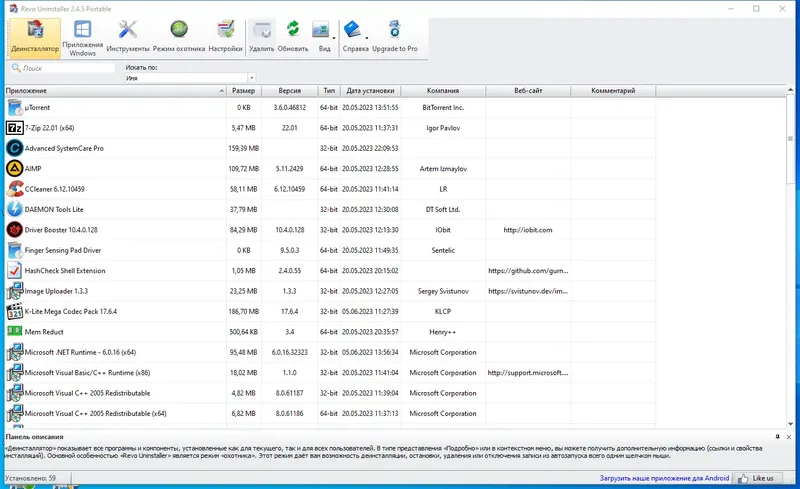Click the date 05.06.2023 13:56:34

370,353
